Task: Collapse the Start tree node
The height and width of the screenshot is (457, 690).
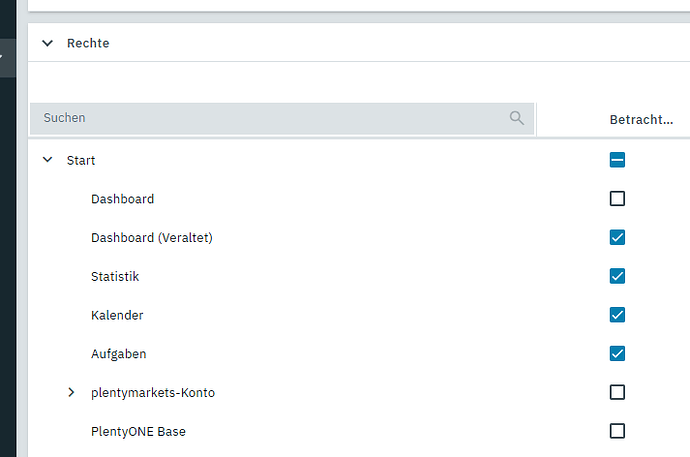Action: click(48, 160)
